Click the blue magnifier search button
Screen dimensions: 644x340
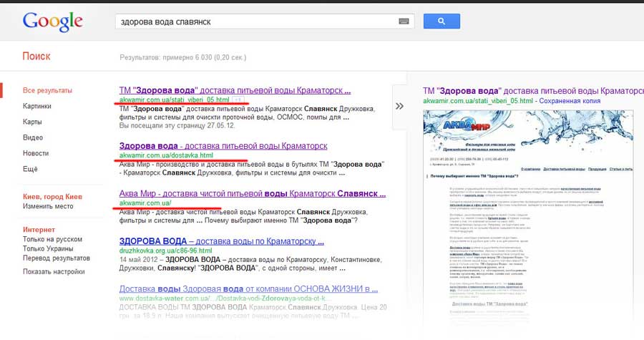pyautogui.click(x=441, y=21)
